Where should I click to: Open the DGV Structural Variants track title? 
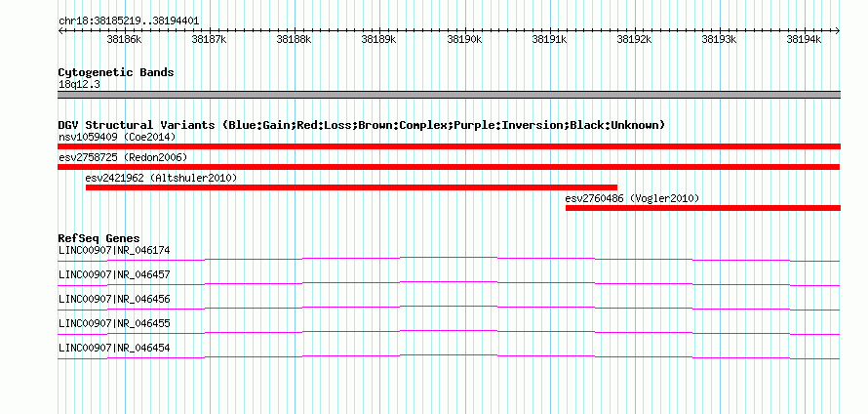362,125
